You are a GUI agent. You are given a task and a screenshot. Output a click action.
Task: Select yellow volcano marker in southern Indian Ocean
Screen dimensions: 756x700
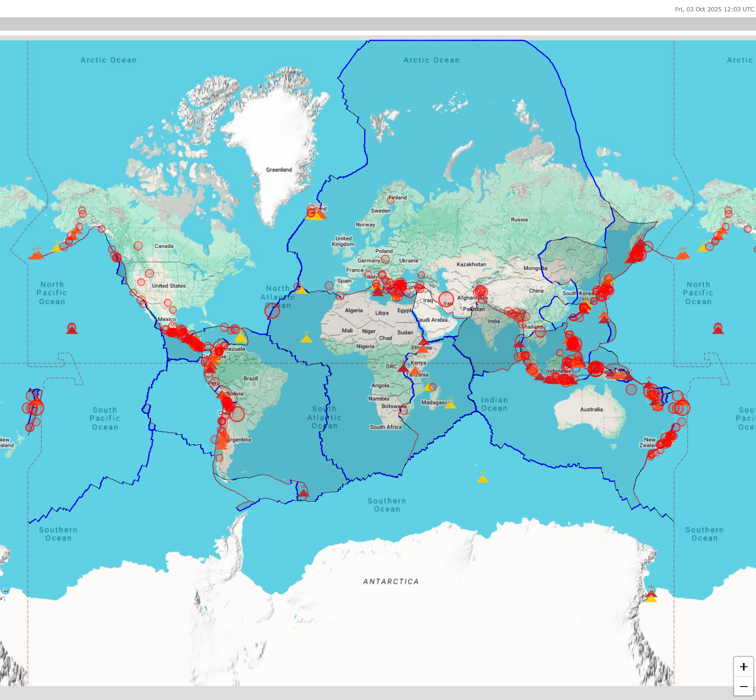point(483,478)
